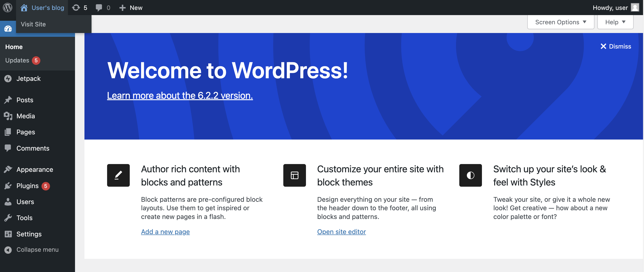Click the Tools wrench icon

pos(8,218)
